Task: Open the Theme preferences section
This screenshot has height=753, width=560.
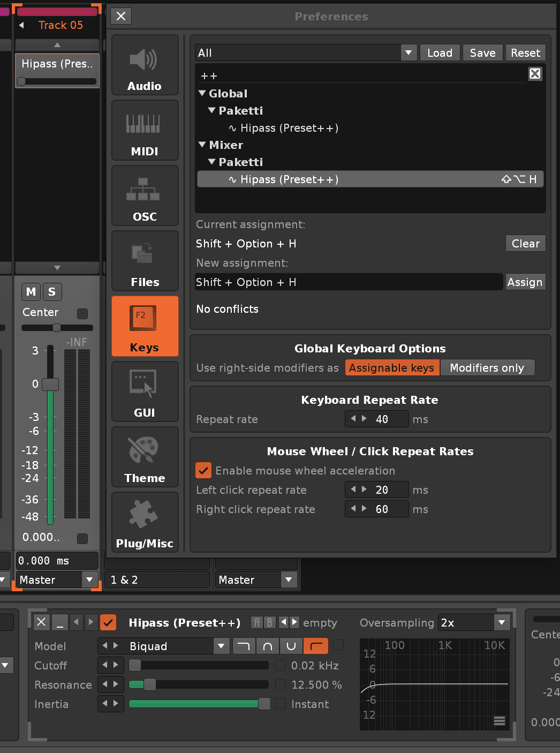Action: [145, 457]
